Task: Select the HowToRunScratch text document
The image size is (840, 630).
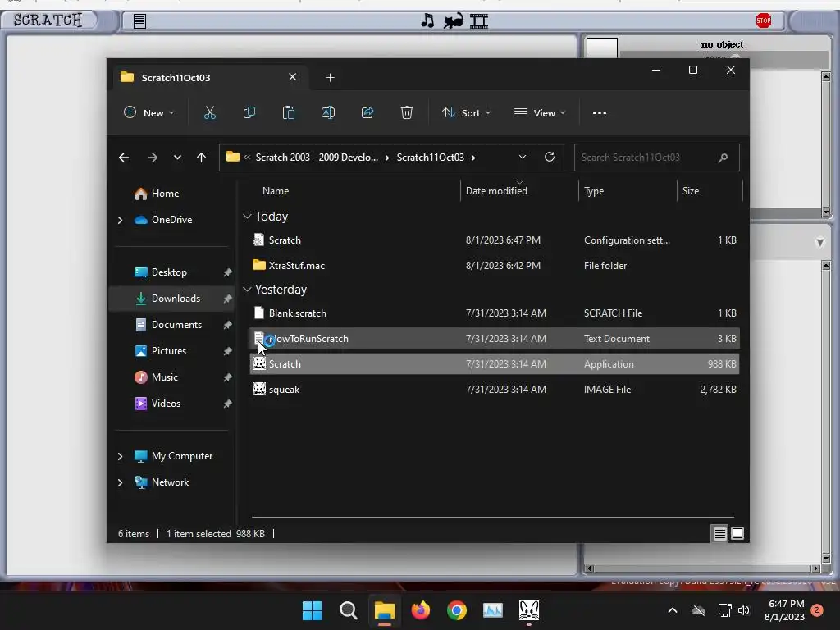Action: [x=495, y=339]
